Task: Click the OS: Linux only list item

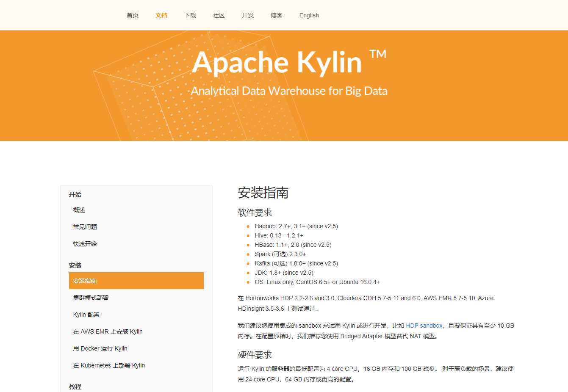Action: click(x=317, y=282)
